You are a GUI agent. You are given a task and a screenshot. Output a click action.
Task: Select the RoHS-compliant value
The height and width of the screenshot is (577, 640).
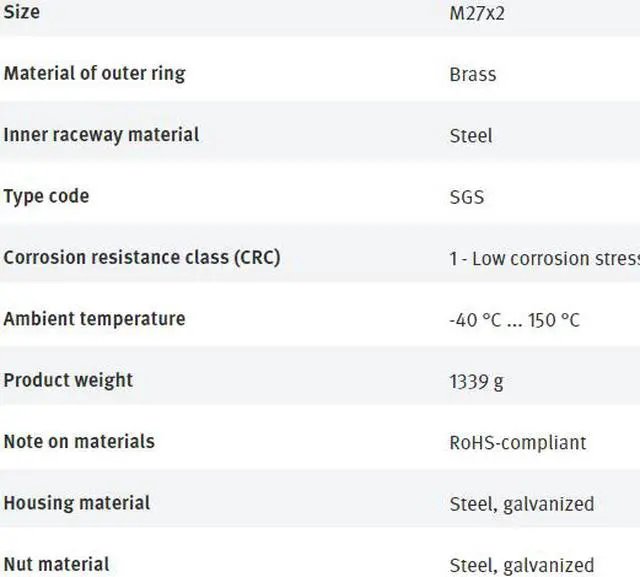coord(518,442)
